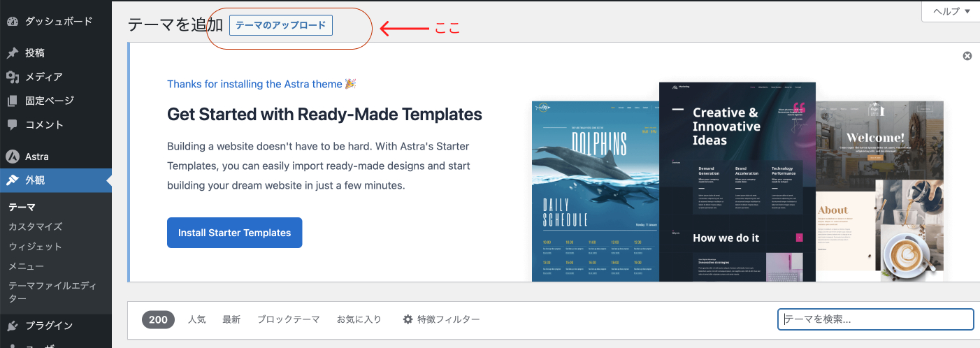The image size is (980, 348).
Task: Click the pushpin icon beside 投稿
Action: pos(13,53)
